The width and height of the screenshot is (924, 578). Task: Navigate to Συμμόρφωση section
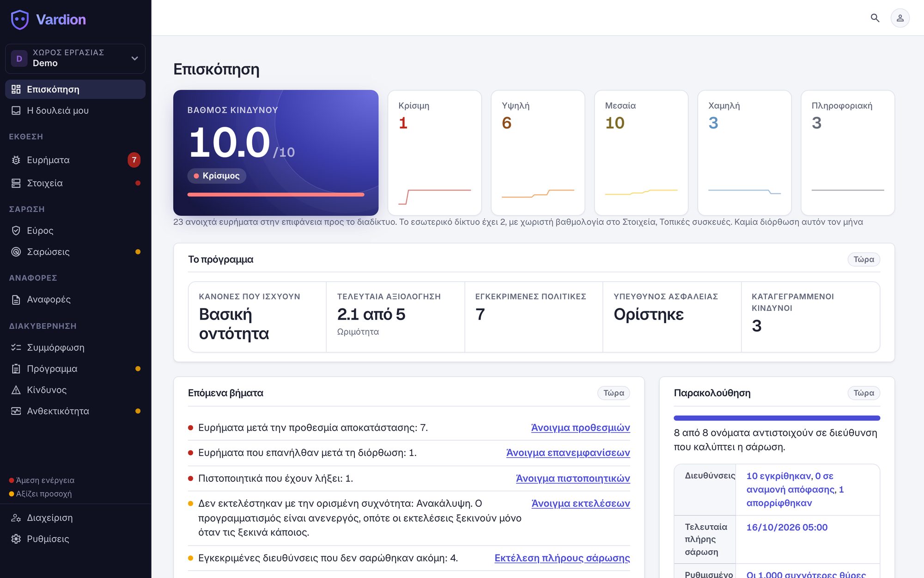tap(75, 347)
